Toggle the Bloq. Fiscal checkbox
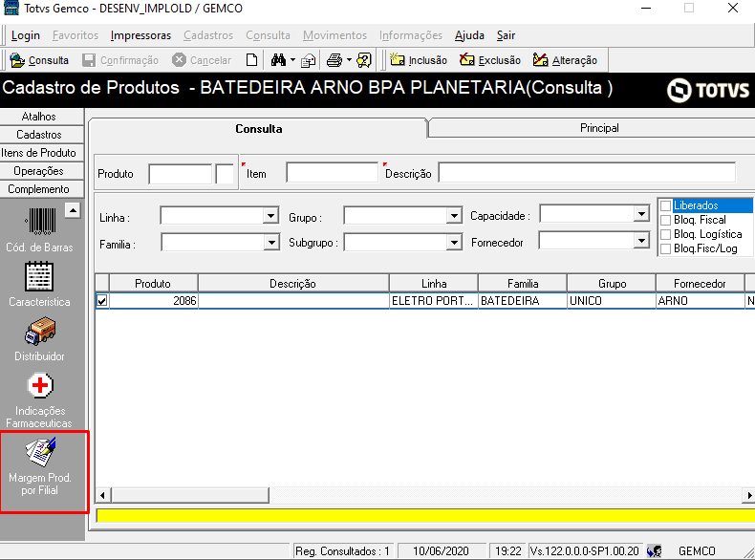 coord(666,220)
